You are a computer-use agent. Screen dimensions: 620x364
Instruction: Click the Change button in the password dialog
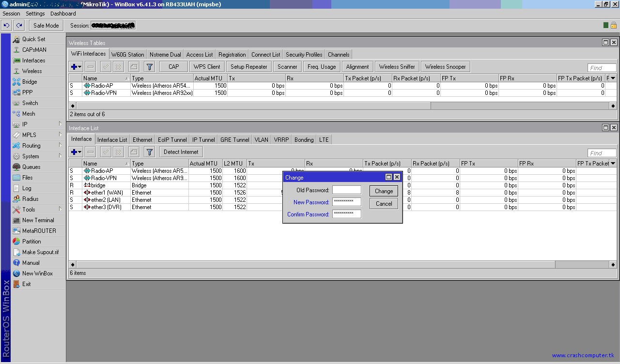(x=384, y=191)
